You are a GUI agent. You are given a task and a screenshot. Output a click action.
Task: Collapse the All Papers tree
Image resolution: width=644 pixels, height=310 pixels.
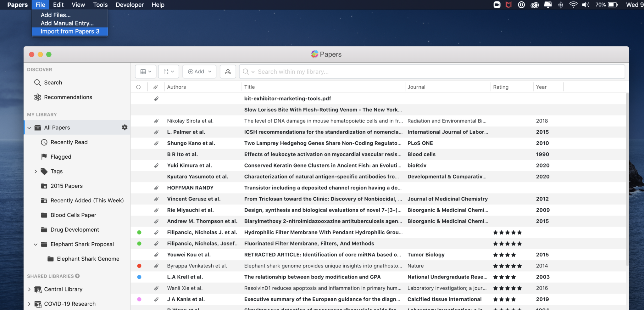pos(29,128)
